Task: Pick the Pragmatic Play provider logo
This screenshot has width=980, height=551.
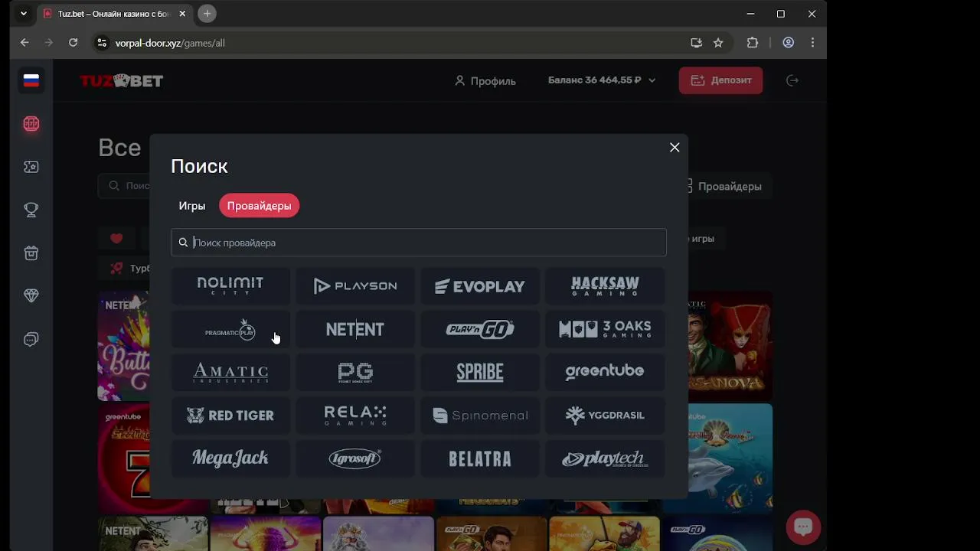Action: [230, 329]
